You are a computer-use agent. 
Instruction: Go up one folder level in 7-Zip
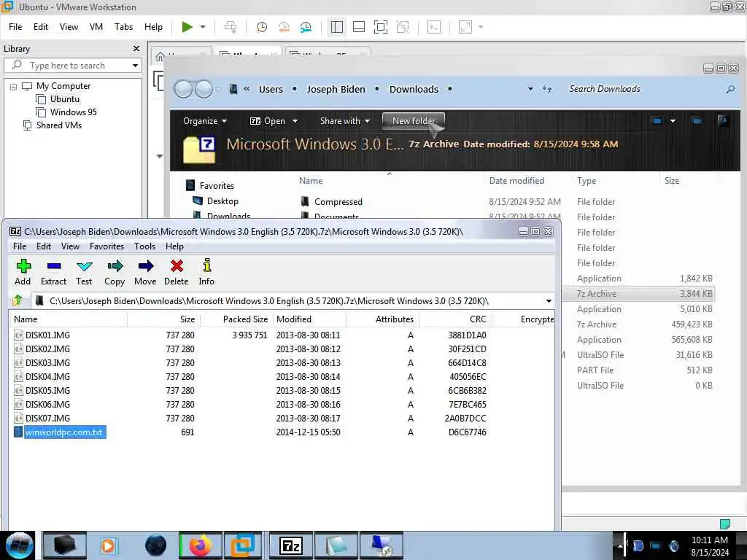[18, 300]
